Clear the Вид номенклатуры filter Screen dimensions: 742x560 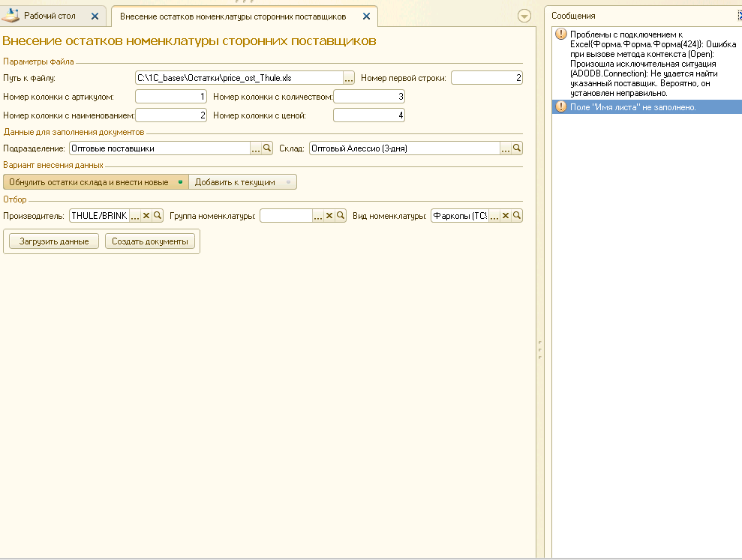tap(506, 216)
